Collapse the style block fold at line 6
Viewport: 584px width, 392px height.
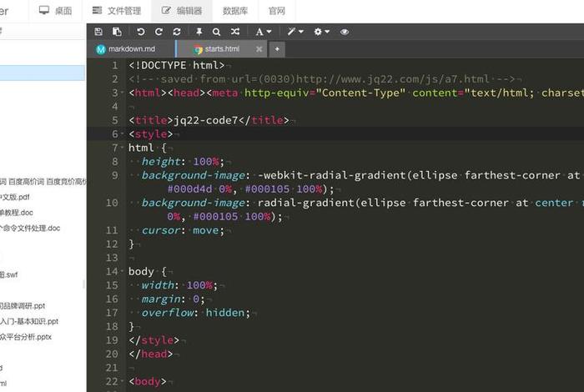[x=122, y=133]
